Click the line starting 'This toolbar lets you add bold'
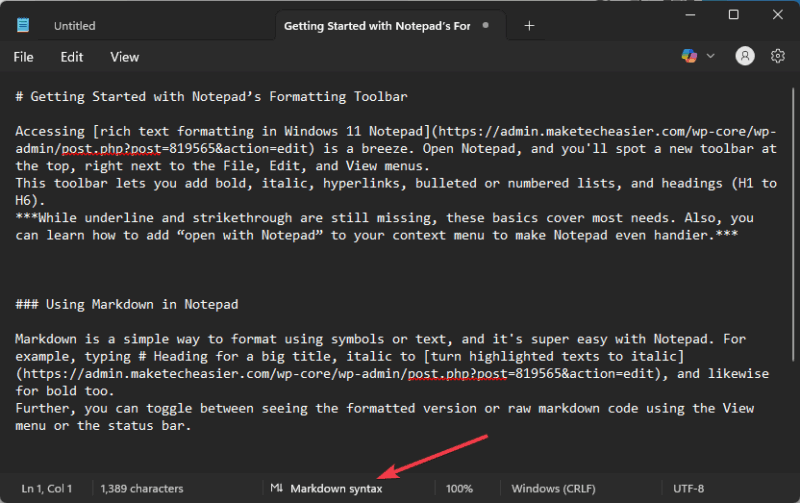Viewport: 800px width, 503px height. (396, 183)
